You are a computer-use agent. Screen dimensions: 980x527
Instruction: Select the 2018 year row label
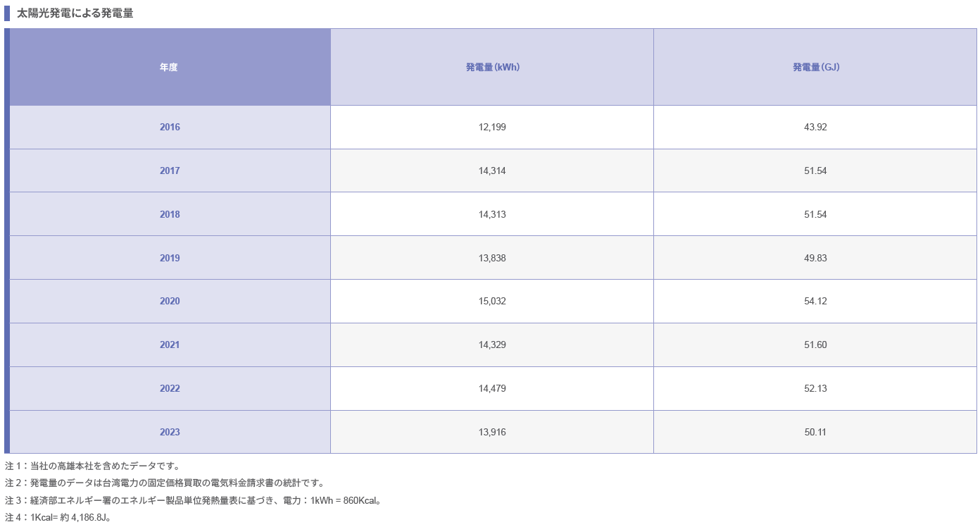170,214
